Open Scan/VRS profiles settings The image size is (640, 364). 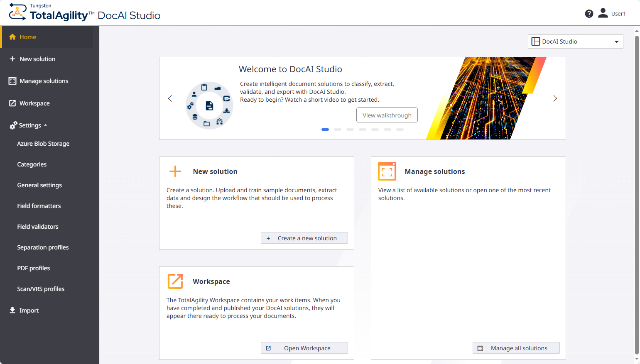(x=41, y=288)
